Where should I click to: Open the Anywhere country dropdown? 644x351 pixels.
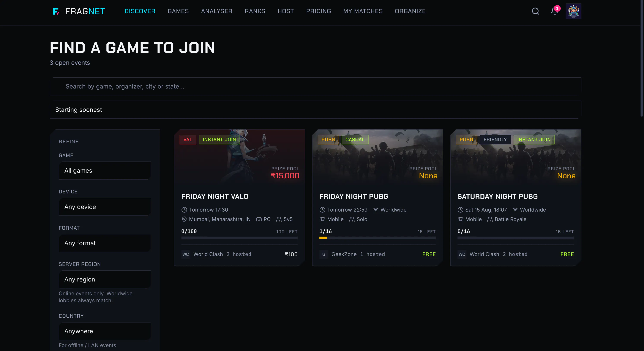point(105,331)
